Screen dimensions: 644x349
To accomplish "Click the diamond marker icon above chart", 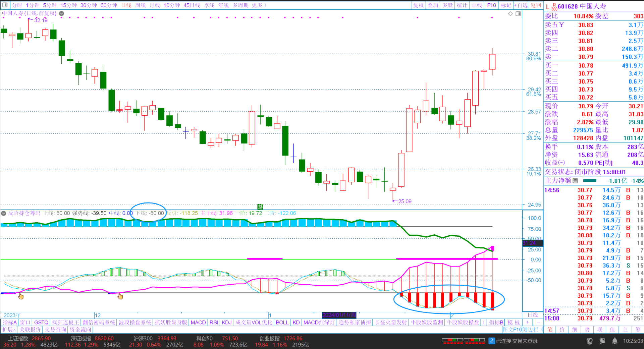I will tap(510, 14).
